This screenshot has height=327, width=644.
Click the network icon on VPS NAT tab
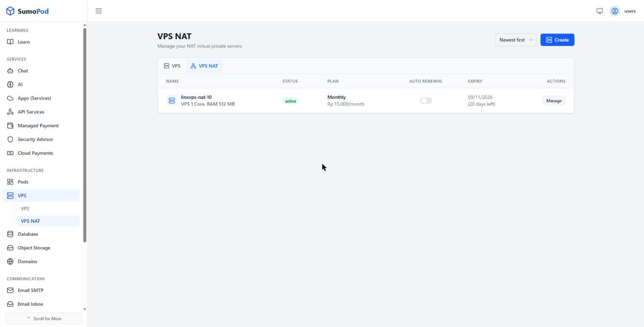point(193,66)
